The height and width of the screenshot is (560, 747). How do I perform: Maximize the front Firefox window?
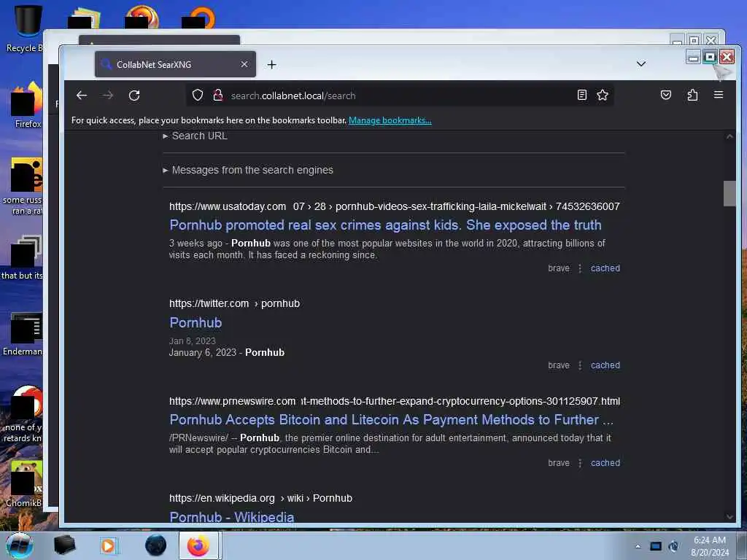coord(710,57)
